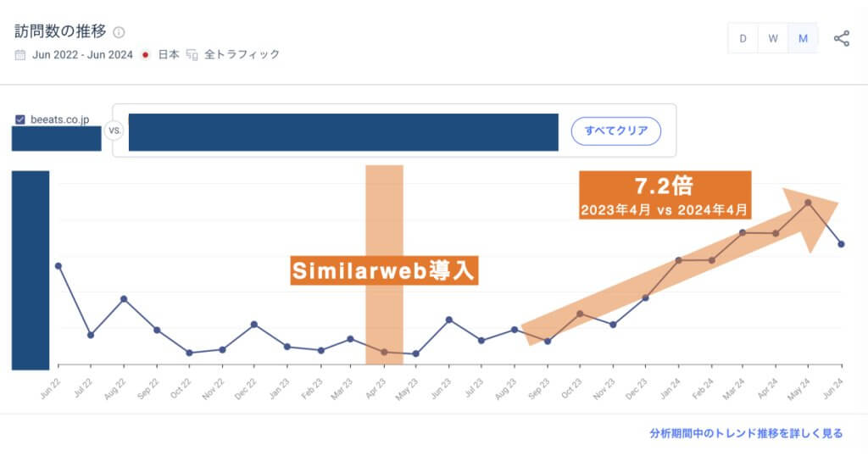Click the info icon beside 訪問数の推移
The width and height of the screenshot is (868, 456).
coord(119,32)
